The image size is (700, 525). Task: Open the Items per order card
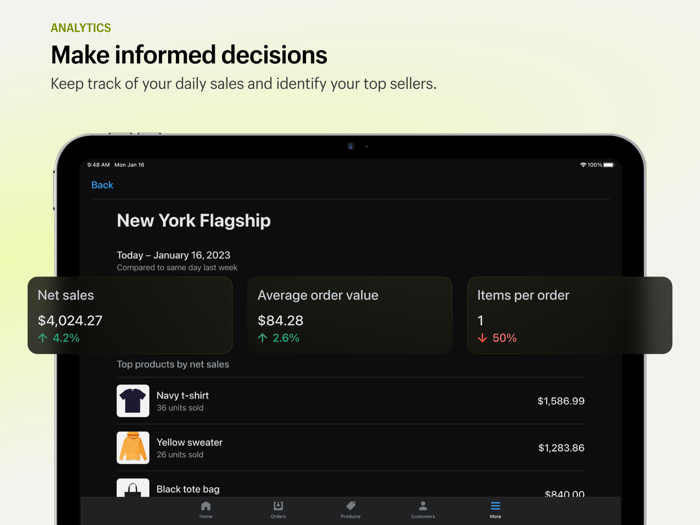point(570,315)
